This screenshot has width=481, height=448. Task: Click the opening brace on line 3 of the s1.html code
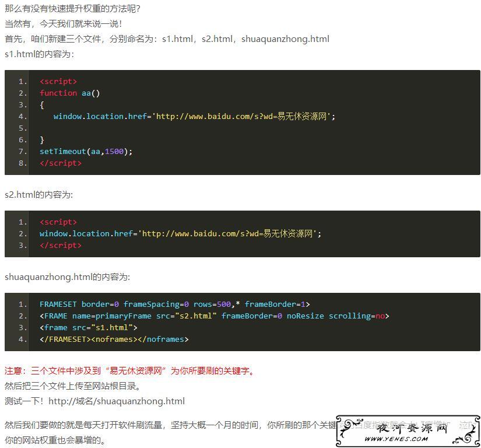coord(42,105)
